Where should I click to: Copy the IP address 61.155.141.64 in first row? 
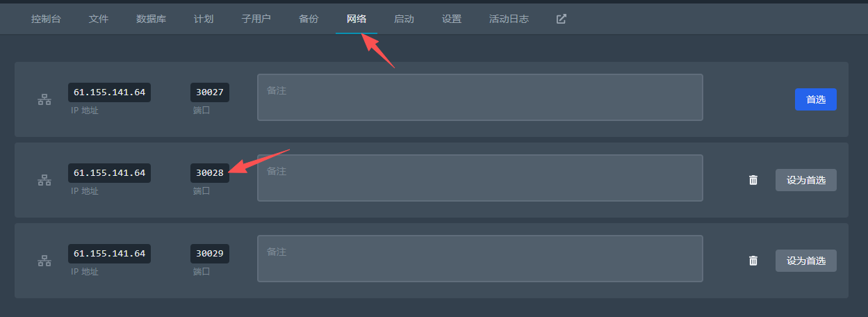point(110,92)
